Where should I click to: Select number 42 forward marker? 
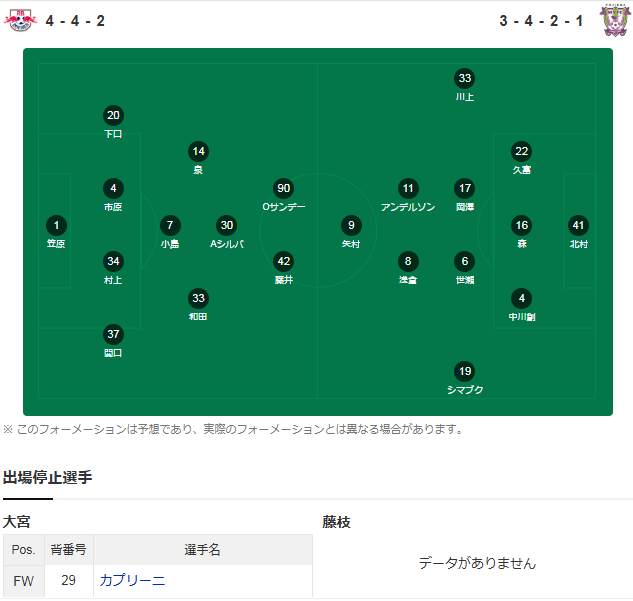(x=283, y=261)
